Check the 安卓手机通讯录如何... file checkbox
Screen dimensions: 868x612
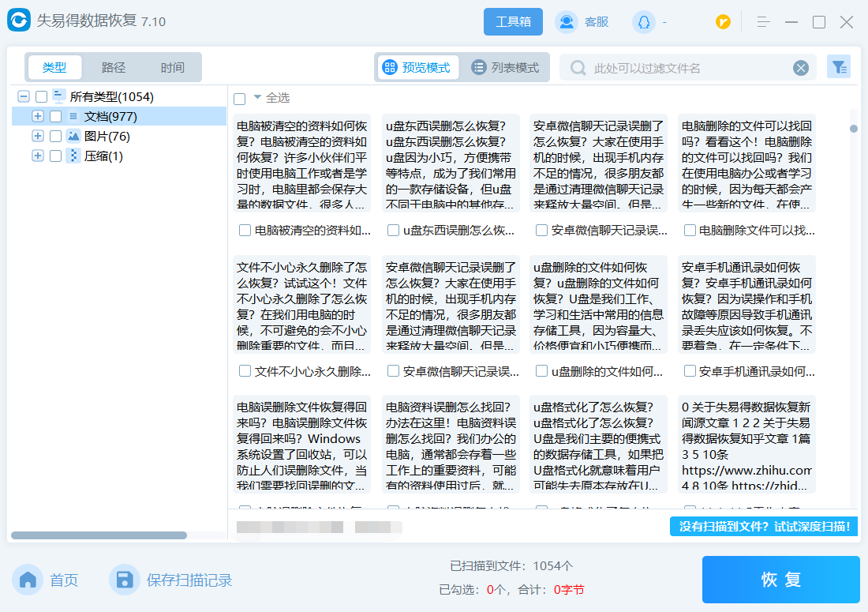690,371
